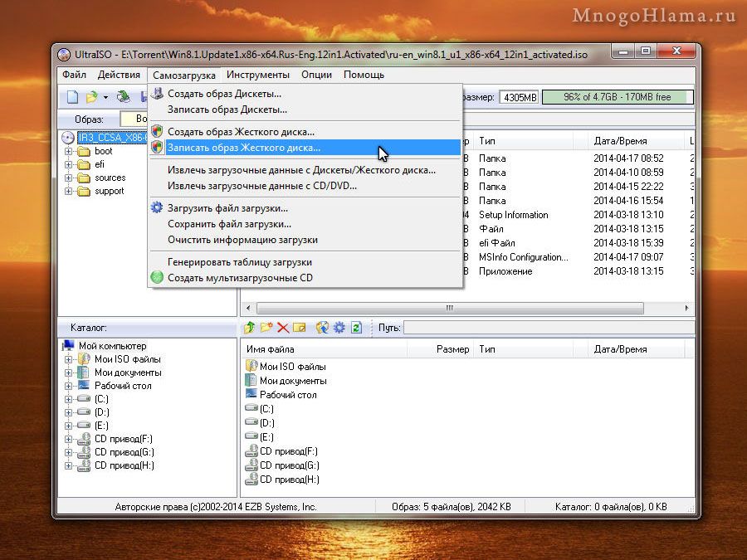Click the green refresh icon in lower toolbar
747x560 pixels.
point(356,328)
